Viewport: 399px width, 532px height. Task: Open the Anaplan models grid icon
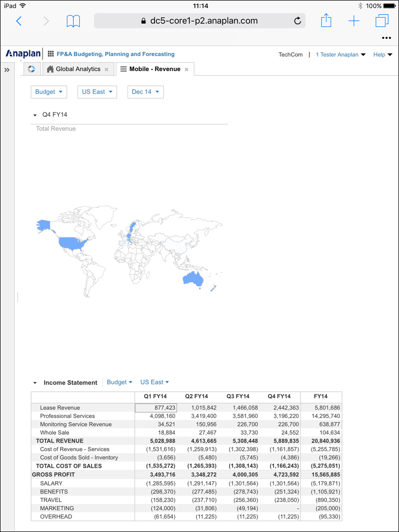[51, 54]
